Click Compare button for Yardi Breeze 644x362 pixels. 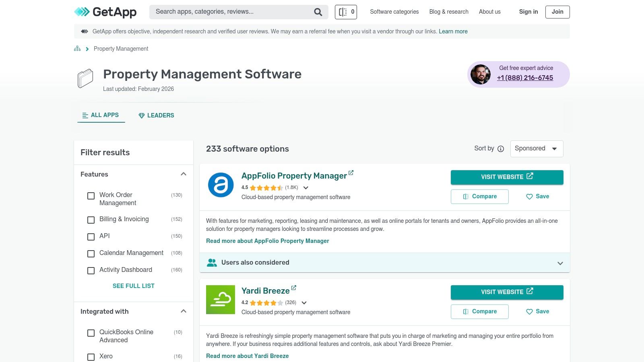(x=479, y=312)
